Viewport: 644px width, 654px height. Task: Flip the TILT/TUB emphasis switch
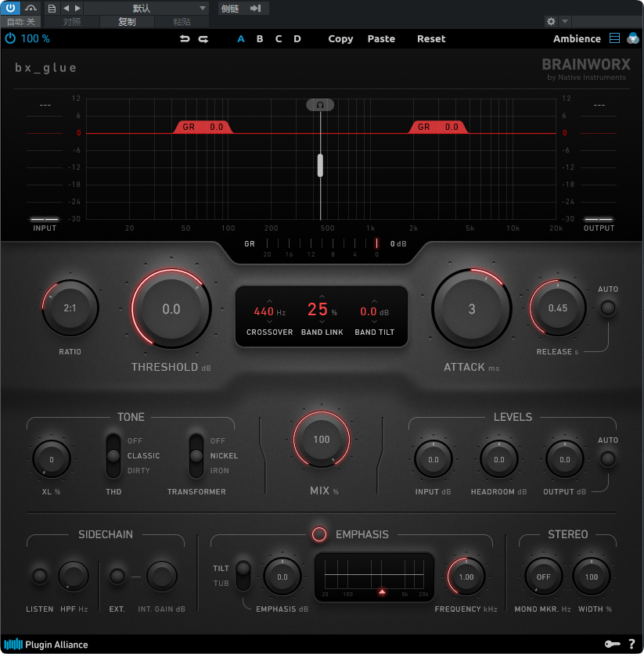coord(243,576)
